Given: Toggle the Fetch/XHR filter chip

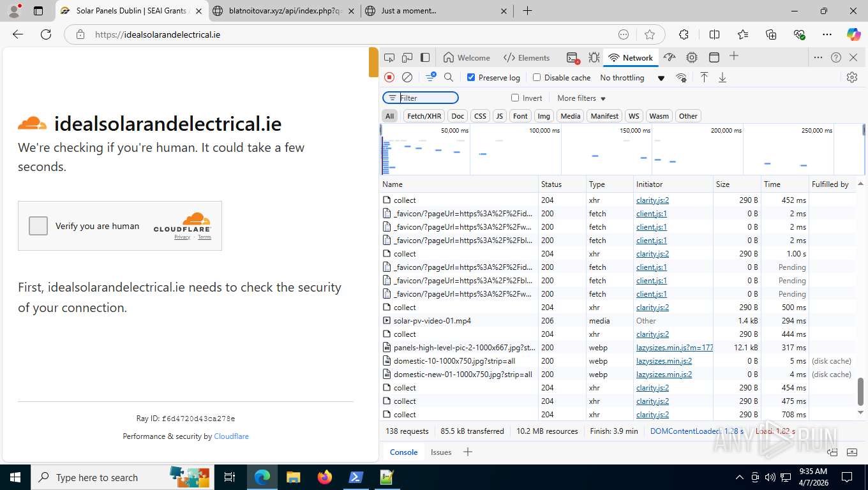Looking at the screenshot, I should tap(424, 115).
